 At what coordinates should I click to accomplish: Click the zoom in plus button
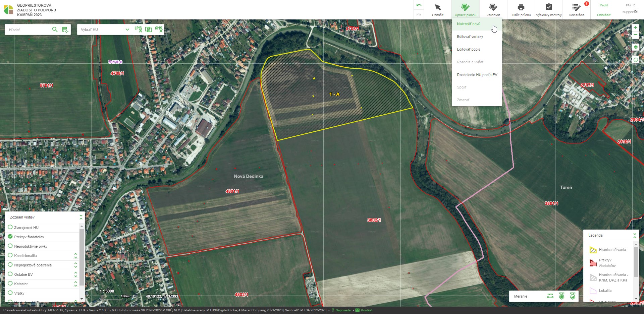[x=635, y=27]
